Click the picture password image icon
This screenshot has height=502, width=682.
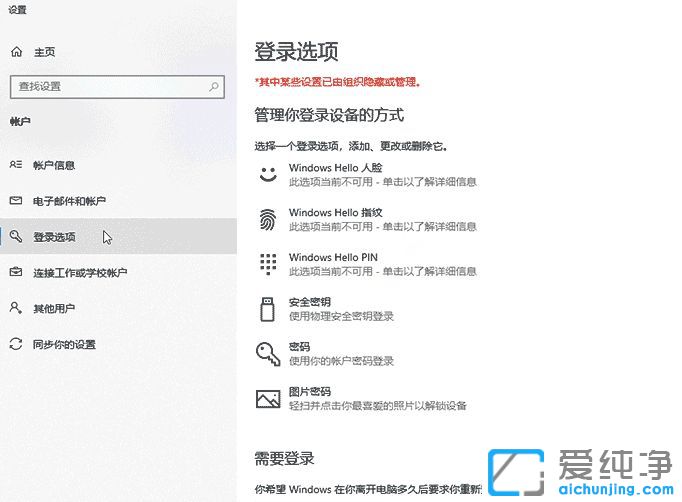pos(267,399)
